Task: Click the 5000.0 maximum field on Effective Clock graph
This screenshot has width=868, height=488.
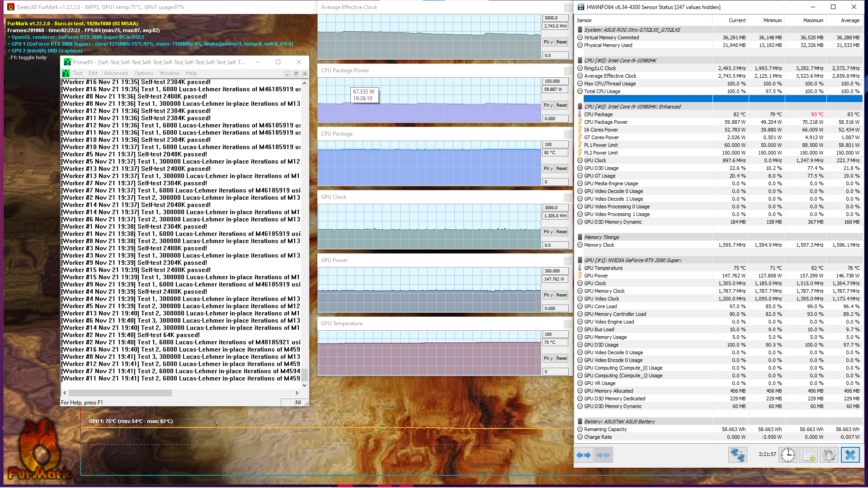Action: click(x=555, y=18)
